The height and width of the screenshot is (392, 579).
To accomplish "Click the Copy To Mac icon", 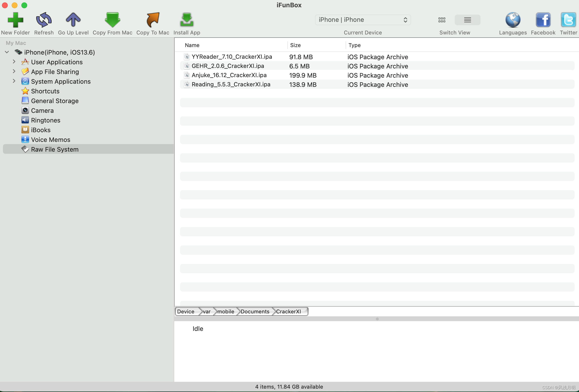I will coord(152,20).
